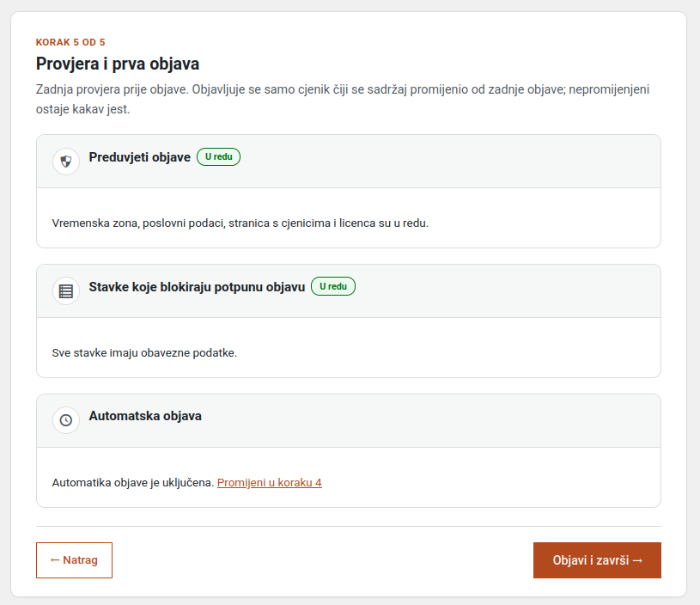Select the Stavke koje blokiraju potpunu objavu heading
Screen dimensions: 700x605
point(197,287)
